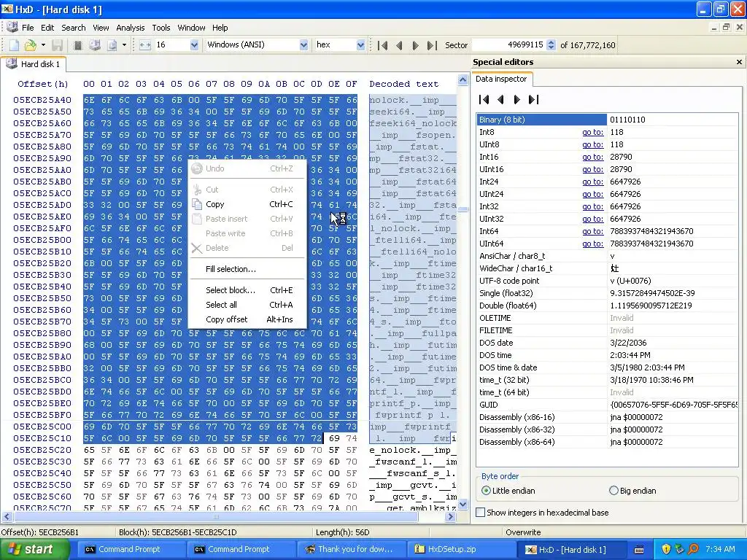The width and height of the screenshot is (747, 560).
Task: Click Data inspector first-byte arrow
Action: tap(484, 99)
